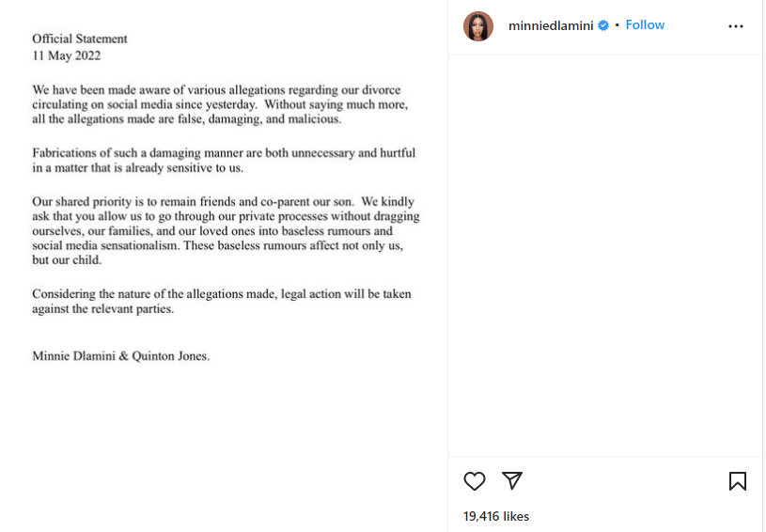This screenshot has width=766, height=532.
Task: Save the post with the bookmark icon
Action: (737, 481)
